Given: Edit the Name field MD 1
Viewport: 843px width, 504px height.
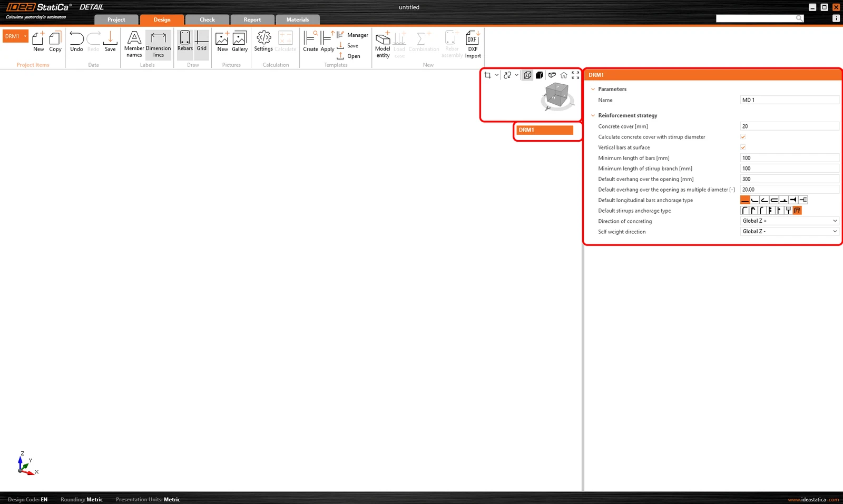Looking at the screenshot, I should coord(789,100).
